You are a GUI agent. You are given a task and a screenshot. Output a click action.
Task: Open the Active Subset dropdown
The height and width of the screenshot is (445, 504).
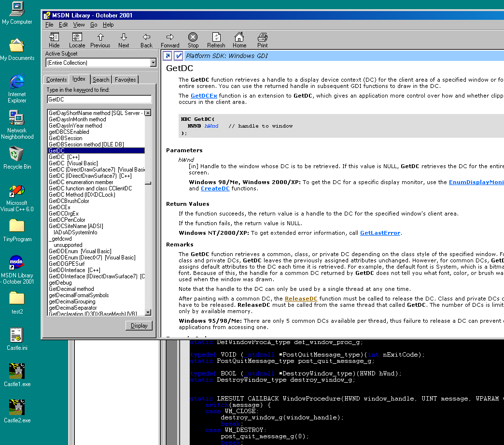coord(153,63)
